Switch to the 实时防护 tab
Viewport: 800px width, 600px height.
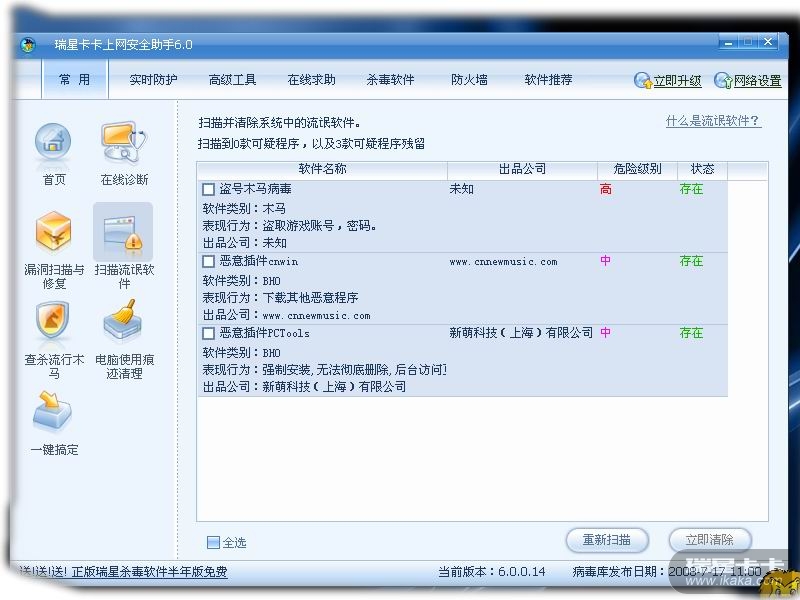tap(153, 80)
